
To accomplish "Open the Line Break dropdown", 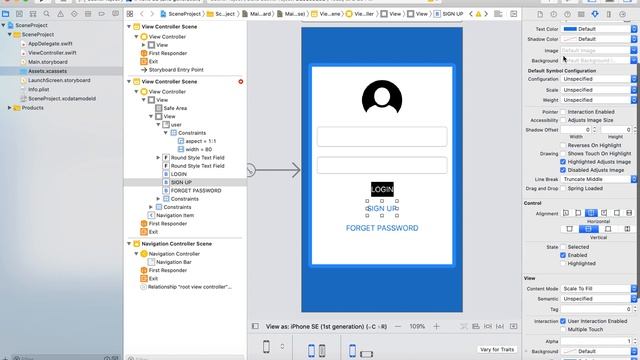I will [x=599, y=179].
